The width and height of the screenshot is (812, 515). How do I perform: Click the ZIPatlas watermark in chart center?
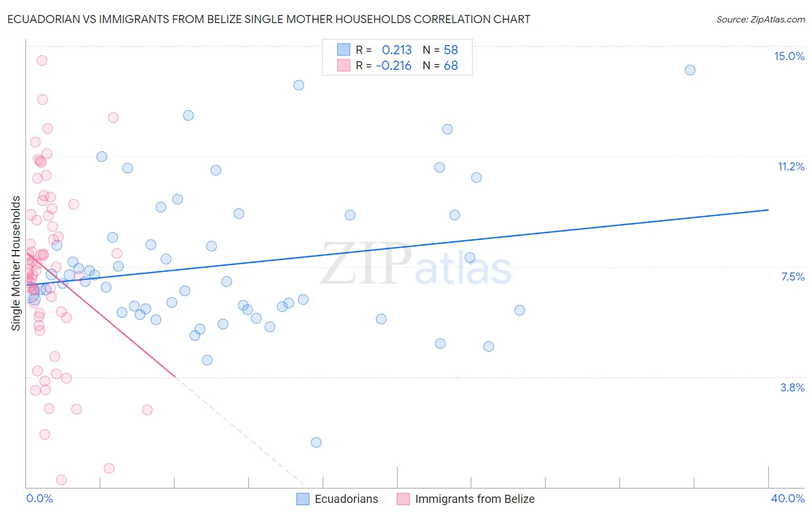pos(416,264)
